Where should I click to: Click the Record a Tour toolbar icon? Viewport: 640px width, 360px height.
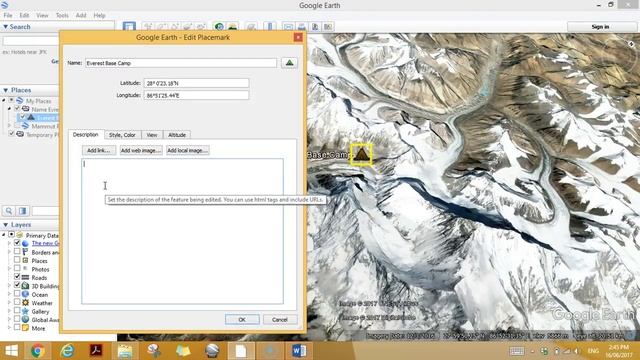point(200,27)
